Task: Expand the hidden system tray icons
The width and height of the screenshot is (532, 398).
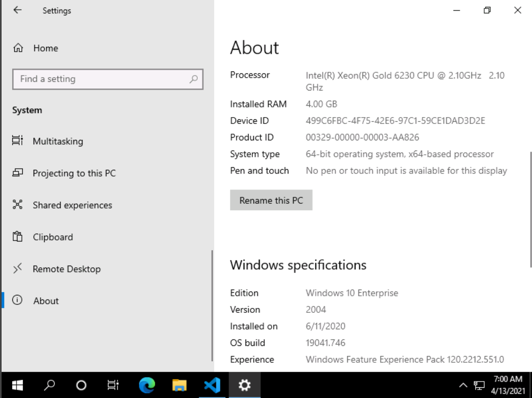Action: [463, 385]
